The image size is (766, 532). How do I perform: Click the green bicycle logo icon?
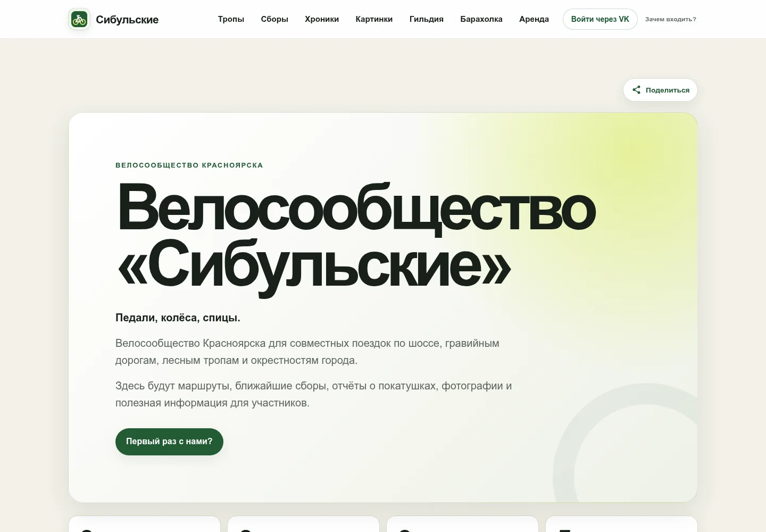pos(79,20)
